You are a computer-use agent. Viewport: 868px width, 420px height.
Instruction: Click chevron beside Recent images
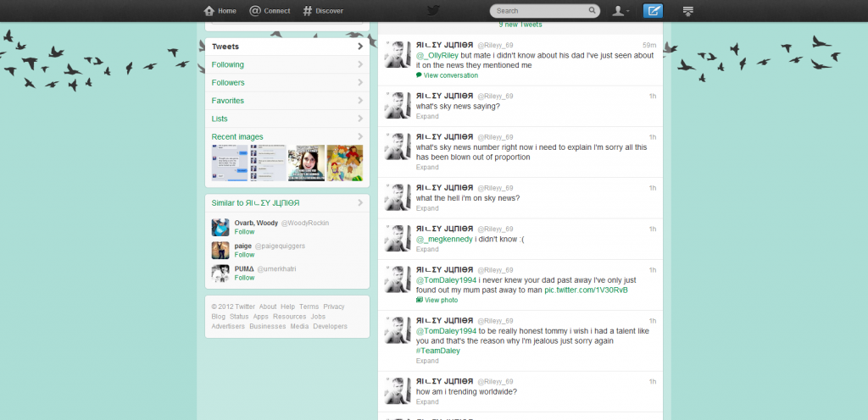coord(360,136)
